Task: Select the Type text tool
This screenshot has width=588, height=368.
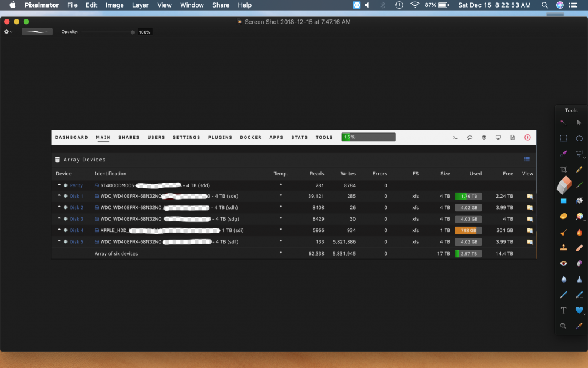Action: click(563, 310)
